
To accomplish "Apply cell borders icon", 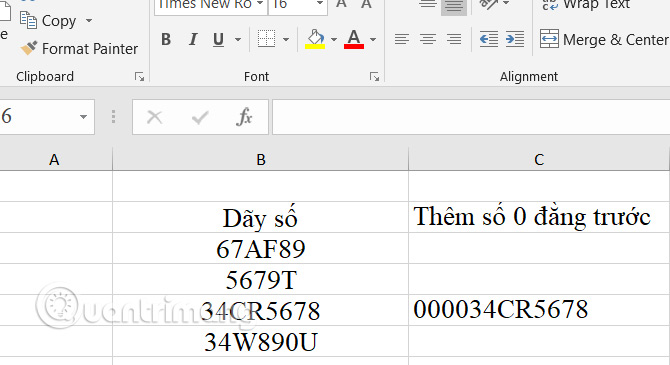I will 266,39.
